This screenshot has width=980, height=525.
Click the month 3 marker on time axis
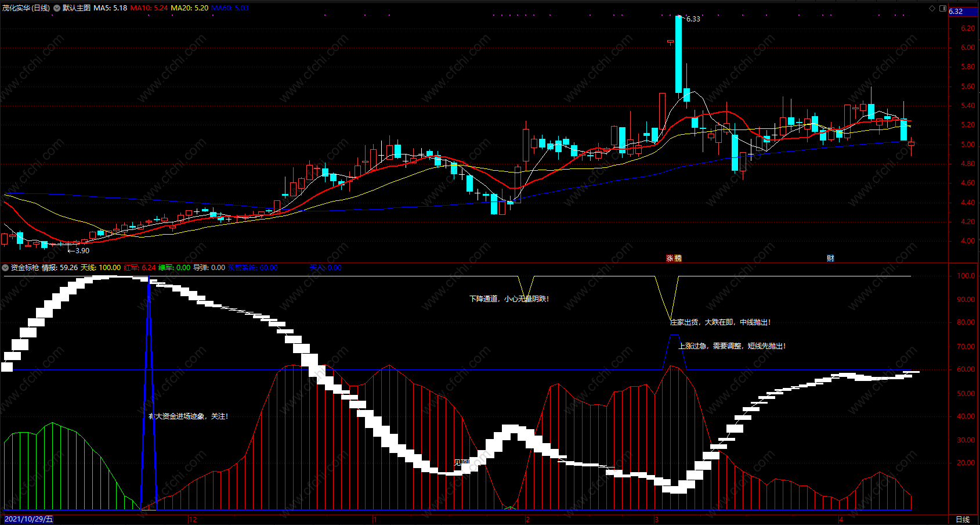click(x=657, y=519)
